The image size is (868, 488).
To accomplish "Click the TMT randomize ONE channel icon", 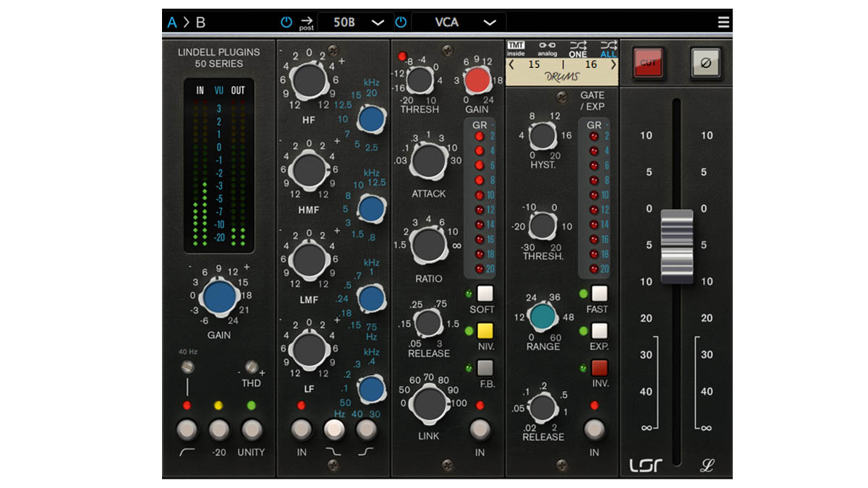I will pyautogui.click(x=578, y=48).
